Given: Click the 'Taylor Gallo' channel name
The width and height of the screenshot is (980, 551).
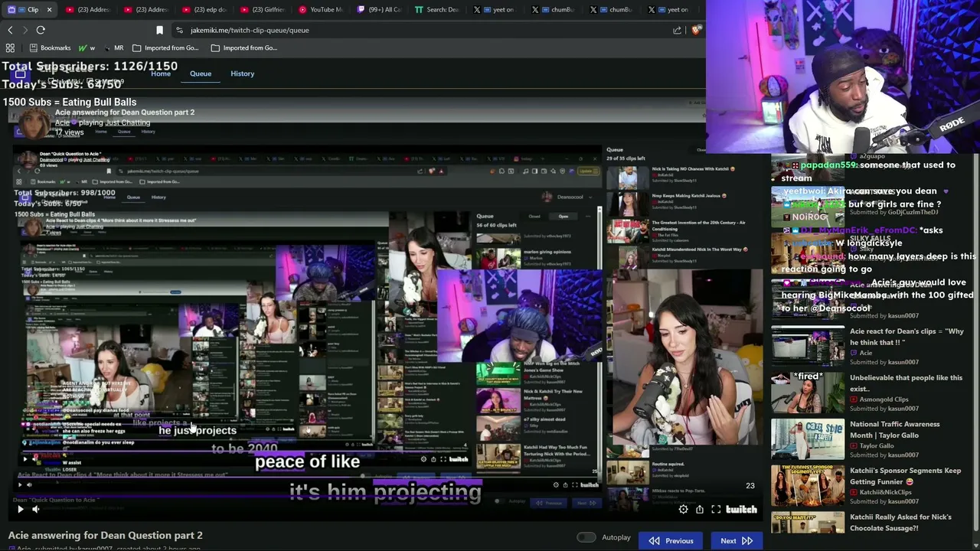Looking at the screenshot, I should 877,445.
